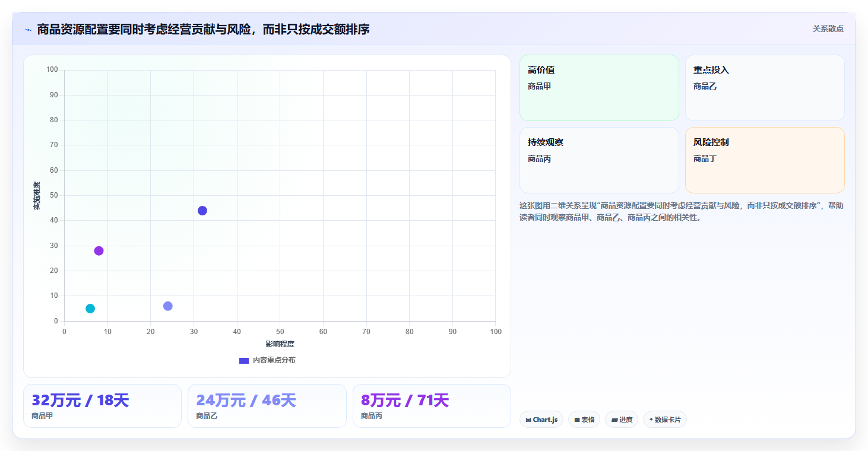Click the chart title about 商品资源配置
Viewport: 868px width, 451px height.
pos(203,29)
